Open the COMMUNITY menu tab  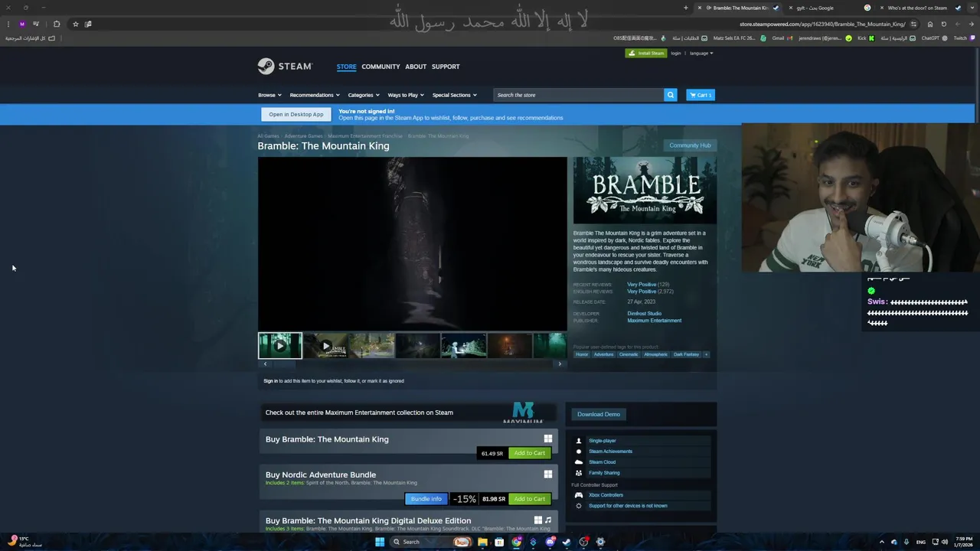(x=381, y=67)
